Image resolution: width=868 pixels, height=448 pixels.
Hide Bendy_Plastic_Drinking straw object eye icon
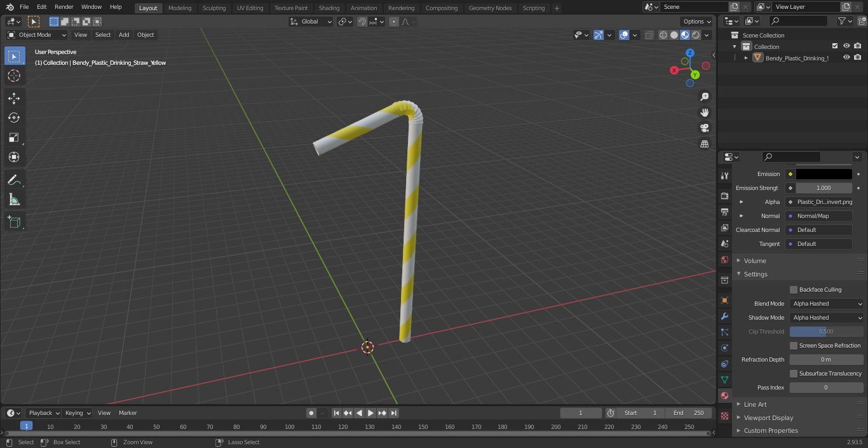(x=846, y=58)
